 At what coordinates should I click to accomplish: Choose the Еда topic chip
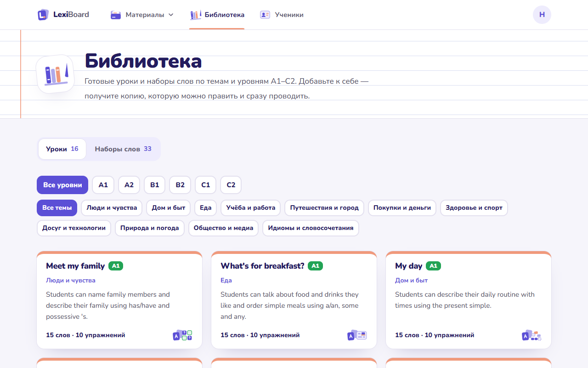click(206, 208)
